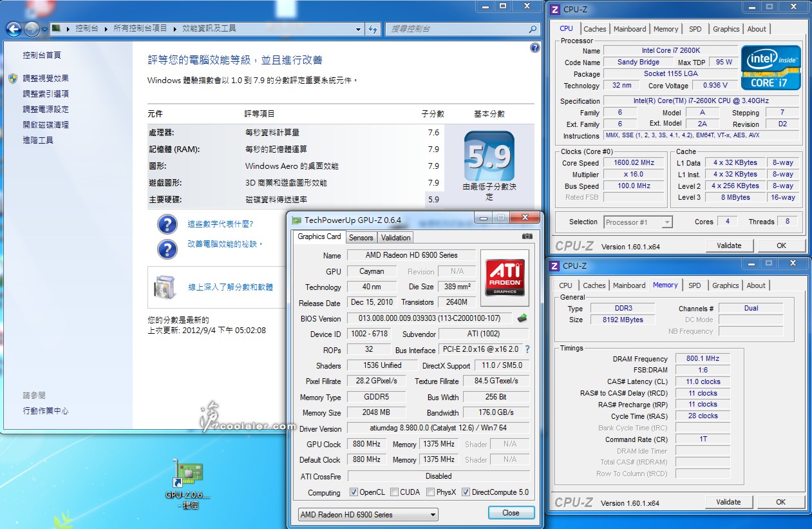Open 調整視覺效果 sidebar link
The width and height of the screenshot is (812, 529).
click(x=46, y=78)
